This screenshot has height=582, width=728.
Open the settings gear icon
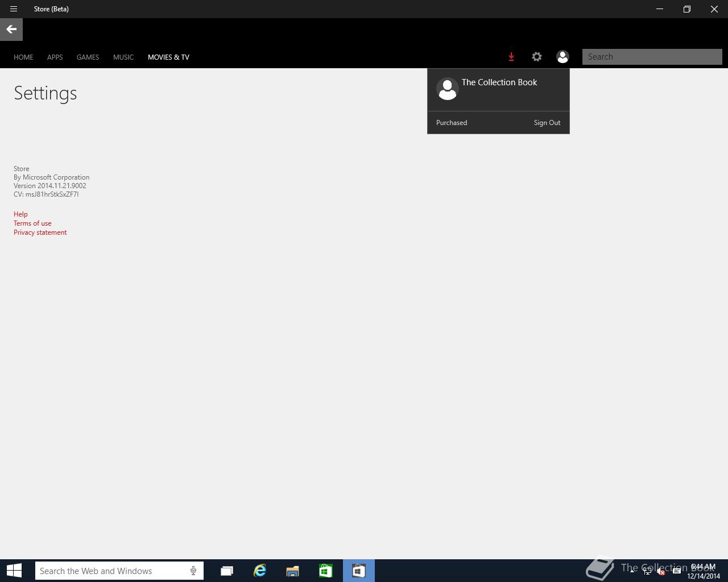537,57
